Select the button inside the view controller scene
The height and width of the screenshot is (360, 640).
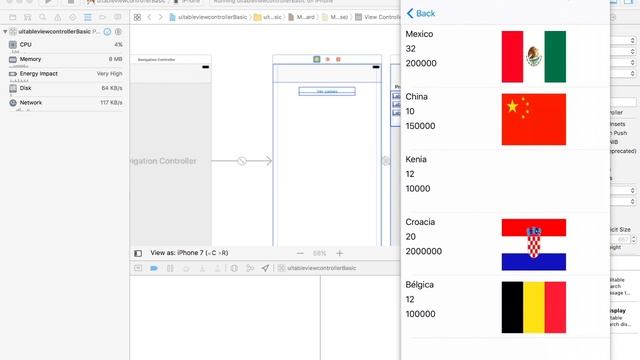pos(327,91)
